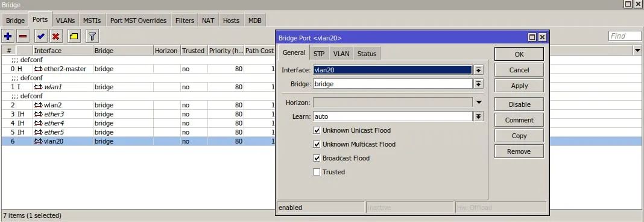Click the interface icon for ether5
Viewport: 644px width, 222px height.
[x=38, y=132]
